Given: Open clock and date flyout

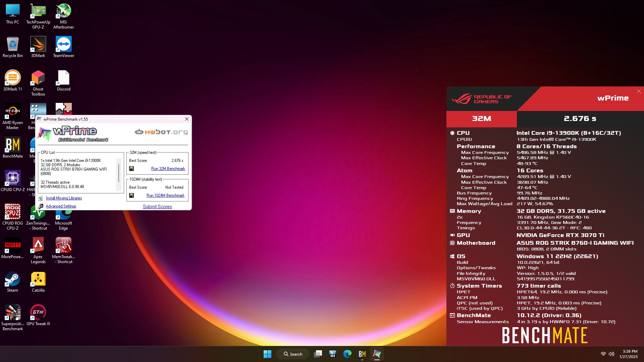Looking at the screenshot, I should coord(628,354).
